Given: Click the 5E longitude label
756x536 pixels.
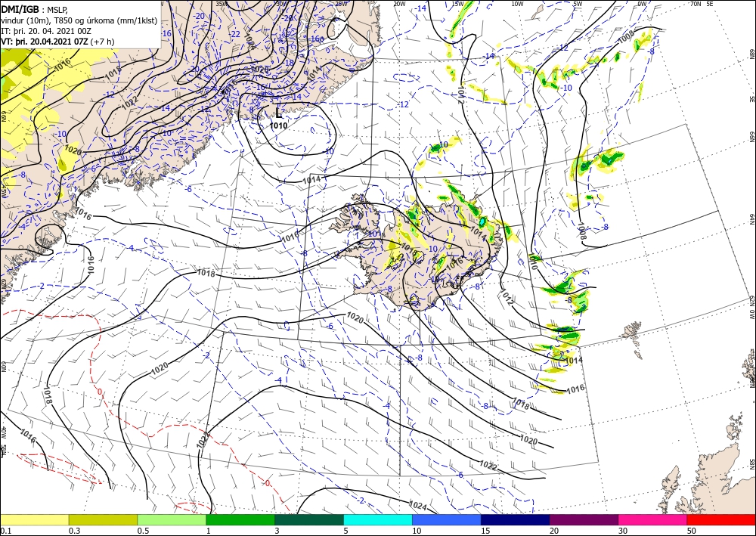Looking at the screenshot, I should tap(709, 4).
